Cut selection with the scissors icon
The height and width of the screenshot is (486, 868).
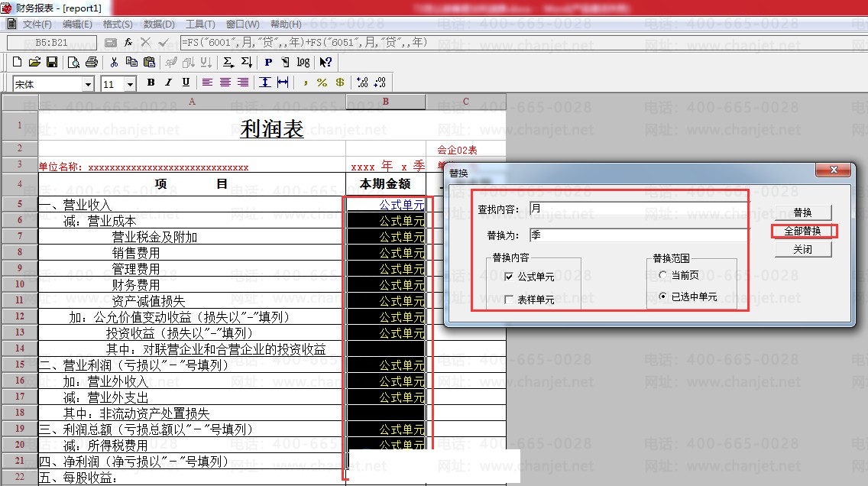click(x=114, y=62)
